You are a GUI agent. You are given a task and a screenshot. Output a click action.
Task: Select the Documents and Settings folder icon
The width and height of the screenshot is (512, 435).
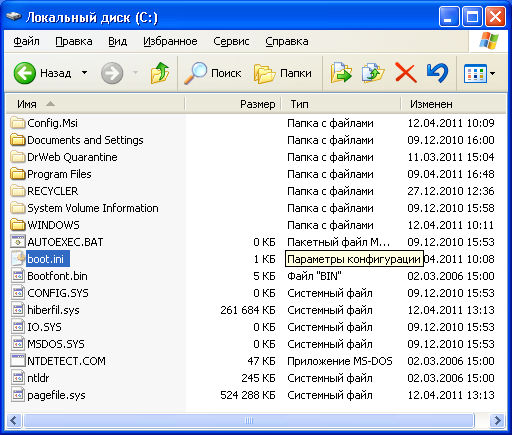click(x=18, y=140)
